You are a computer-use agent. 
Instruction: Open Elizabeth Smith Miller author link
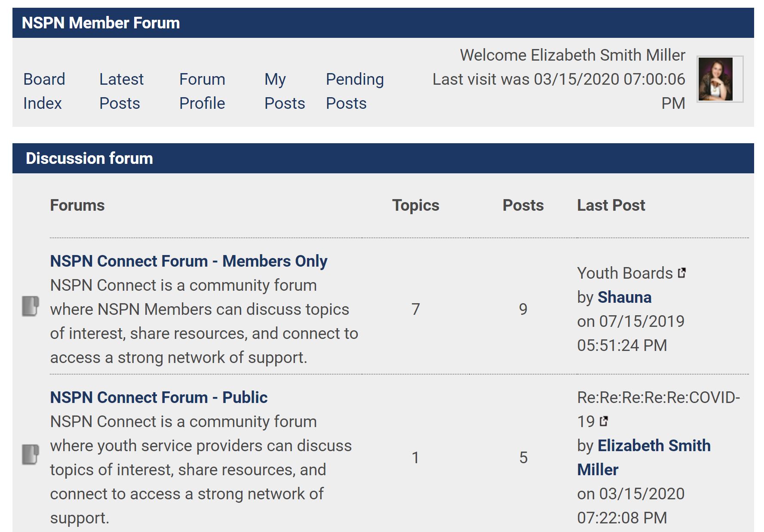(644, 458)
